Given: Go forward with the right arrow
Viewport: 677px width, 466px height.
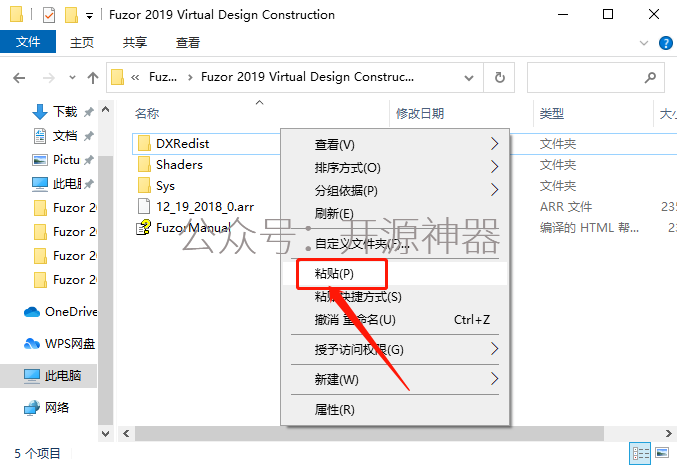Looking at the screenshot, I should (x=49, y=78).
